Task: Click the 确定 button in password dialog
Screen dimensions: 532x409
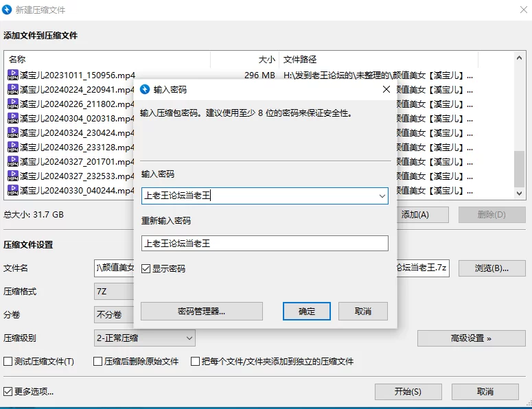Action: coord(307,312)
